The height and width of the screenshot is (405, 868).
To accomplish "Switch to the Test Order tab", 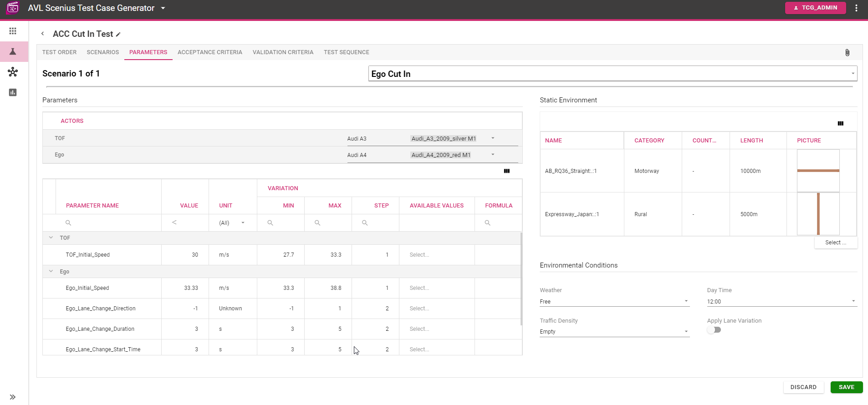I will click(x=59, y=52).
